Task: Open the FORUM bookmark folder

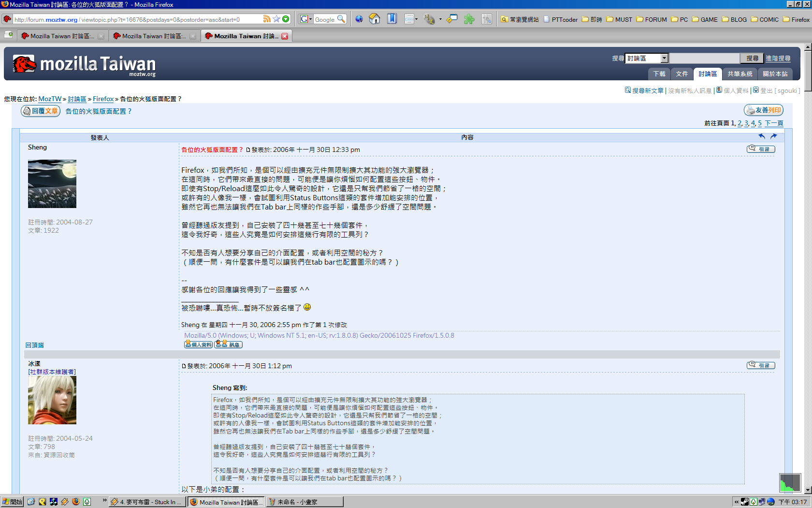Action: click(652, 20)
